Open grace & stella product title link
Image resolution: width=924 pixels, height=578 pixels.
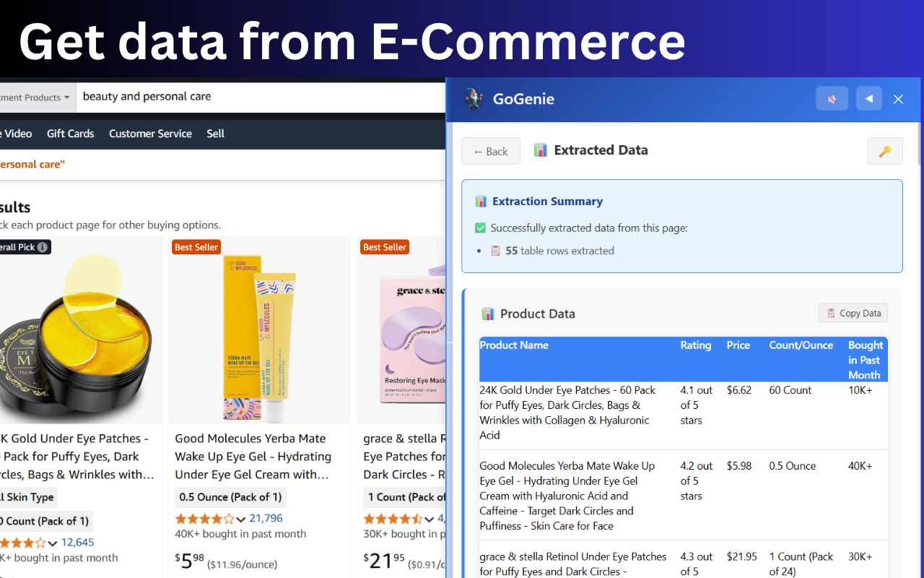404,457
